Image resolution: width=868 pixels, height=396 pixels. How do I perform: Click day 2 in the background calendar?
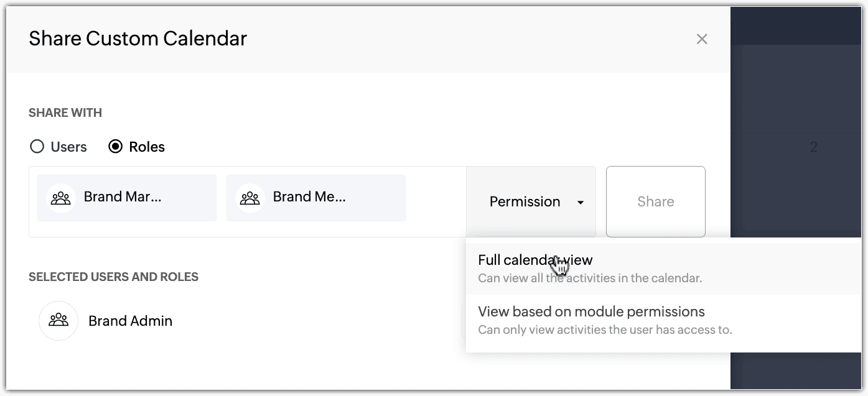click(813, 147)
